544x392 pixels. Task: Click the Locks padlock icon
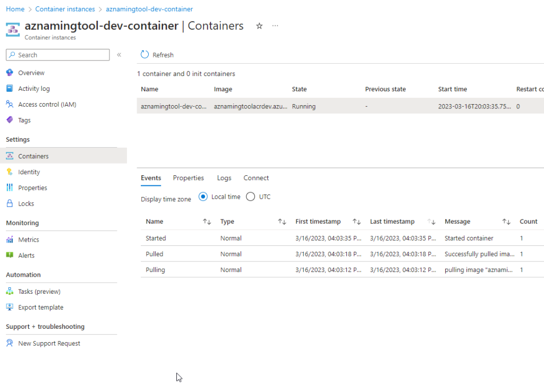[10, 203]
